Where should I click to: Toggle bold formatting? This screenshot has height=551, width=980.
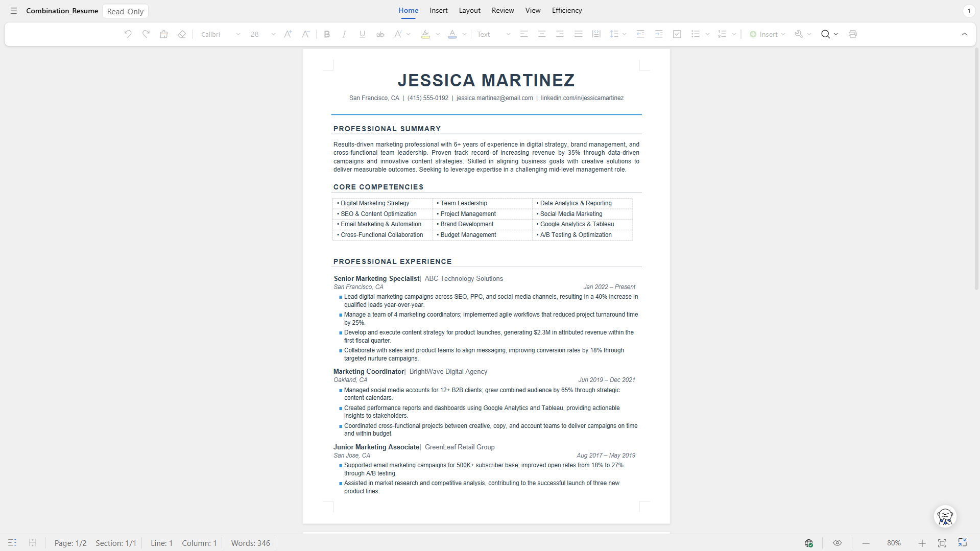coord(327,34)
